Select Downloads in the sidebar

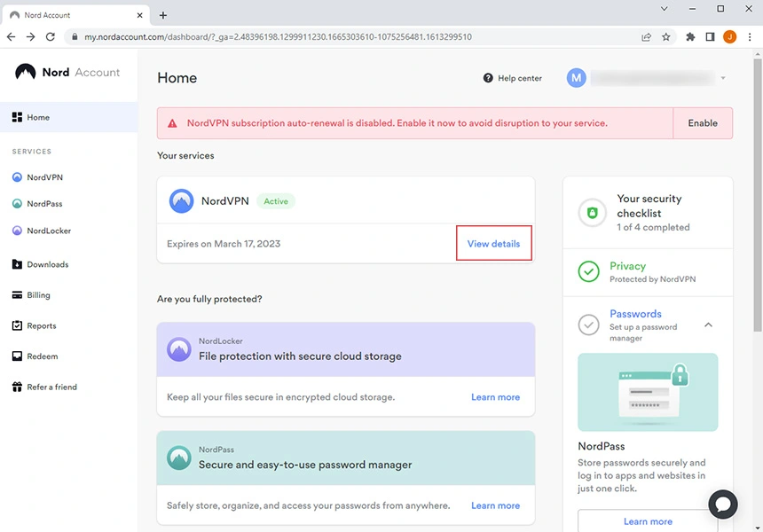pyautogui.click(x=47, y=264)
